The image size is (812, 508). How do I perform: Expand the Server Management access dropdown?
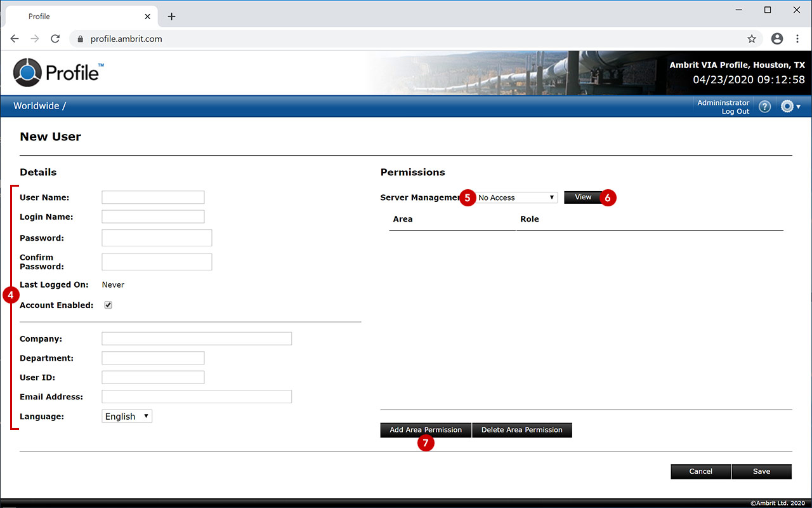(517, 197)
